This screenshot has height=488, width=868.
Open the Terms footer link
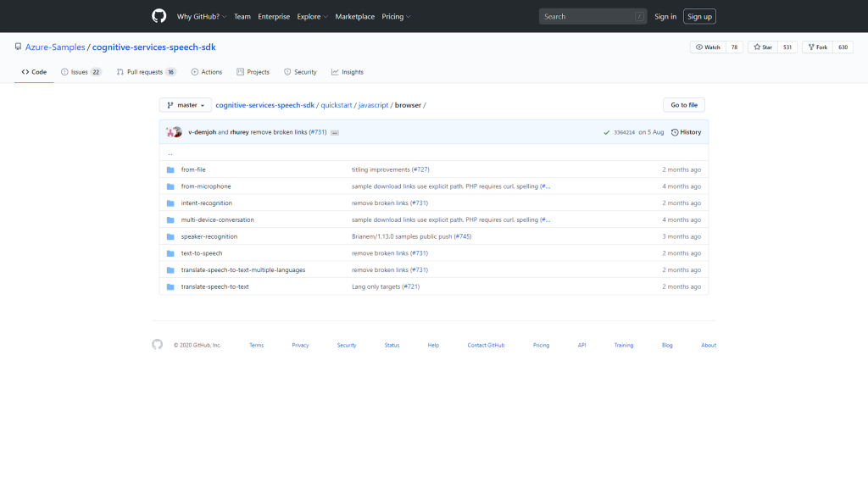click(256, 346)
